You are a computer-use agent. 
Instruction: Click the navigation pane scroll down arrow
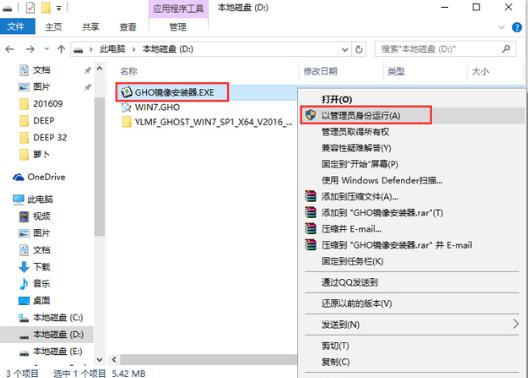pos(100,359)
